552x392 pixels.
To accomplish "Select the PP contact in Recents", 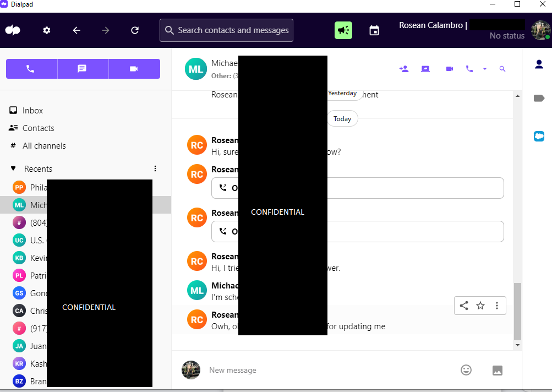I will (x=85, y=187).
